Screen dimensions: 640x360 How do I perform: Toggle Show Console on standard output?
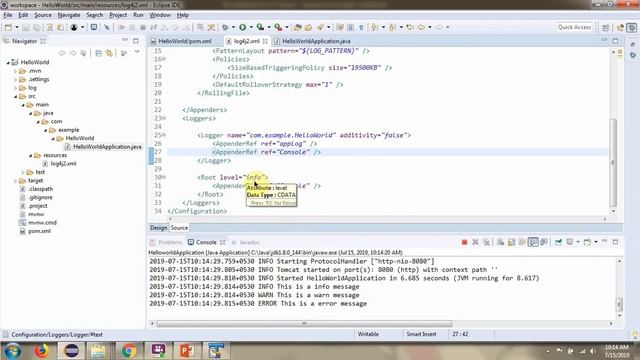533,242
